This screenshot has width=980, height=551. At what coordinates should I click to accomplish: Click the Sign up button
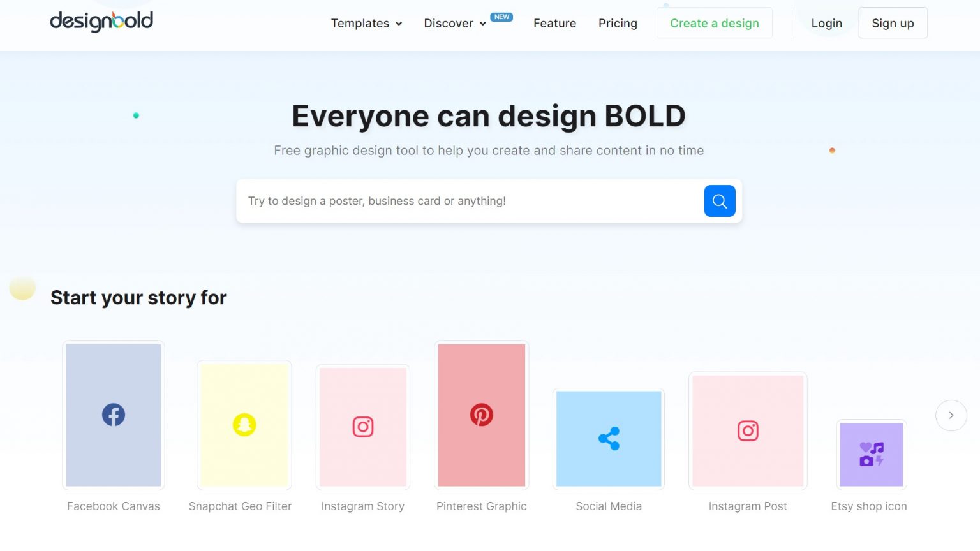[x=893, y=23]
